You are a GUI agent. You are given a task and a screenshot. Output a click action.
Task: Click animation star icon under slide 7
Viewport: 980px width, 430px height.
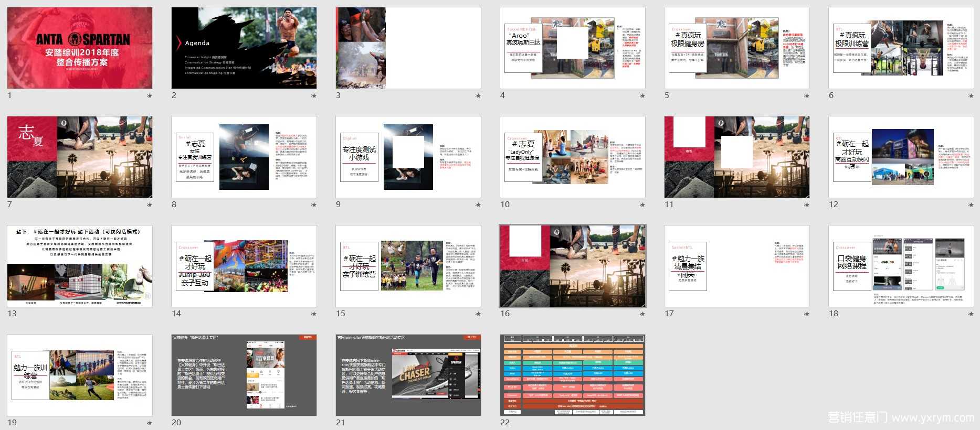click(150, 205)
